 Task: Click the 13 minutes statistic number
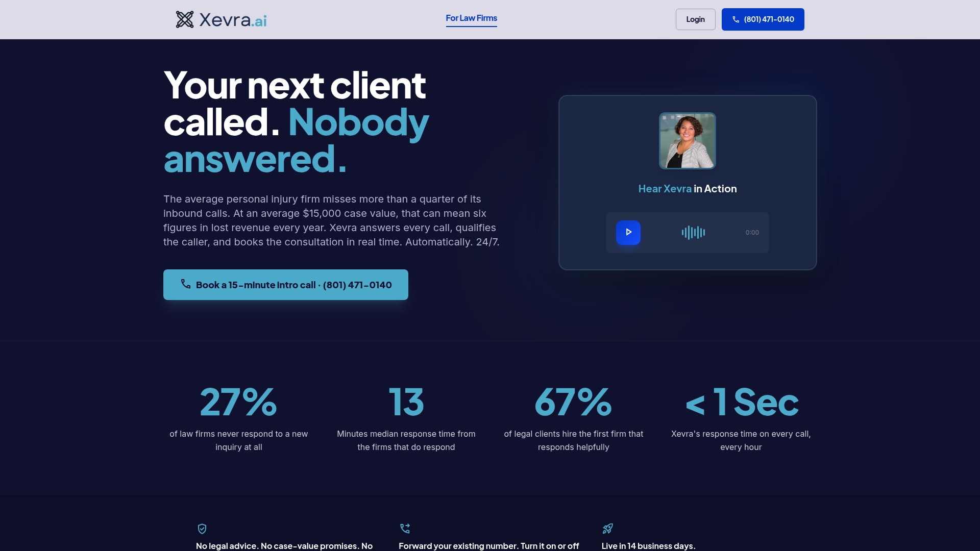406,402
